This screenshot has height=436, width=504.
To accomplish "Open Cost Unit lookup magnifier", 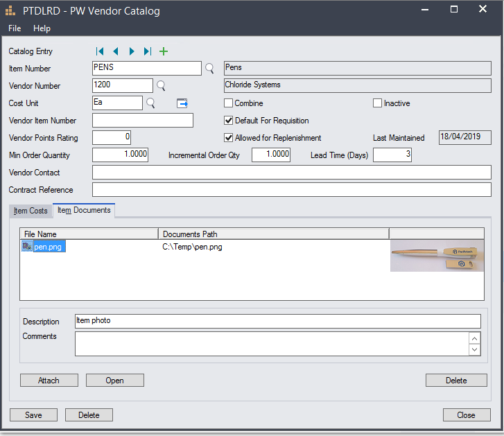I will (150, 103).
